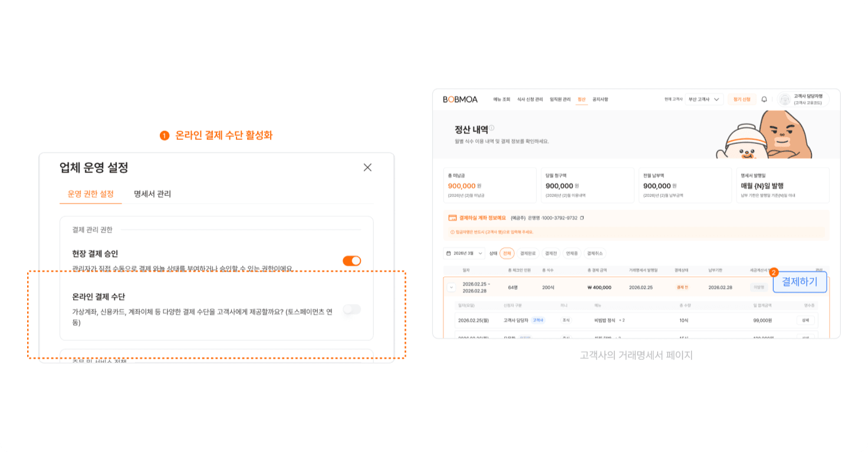This screenshot has height=453, width=868.
Task: Filter by 연체중 status chip
Action: pos(572,253)
